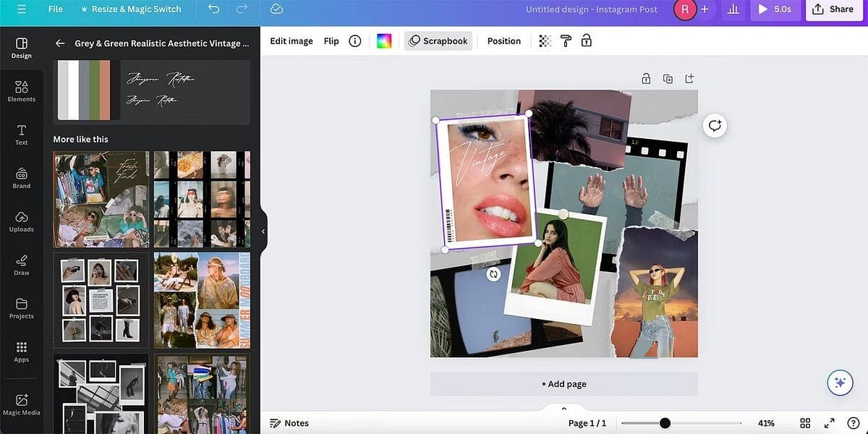Screen dimensions: 868x434
Task: Click the Undo arrow
Action: (213, 9)
